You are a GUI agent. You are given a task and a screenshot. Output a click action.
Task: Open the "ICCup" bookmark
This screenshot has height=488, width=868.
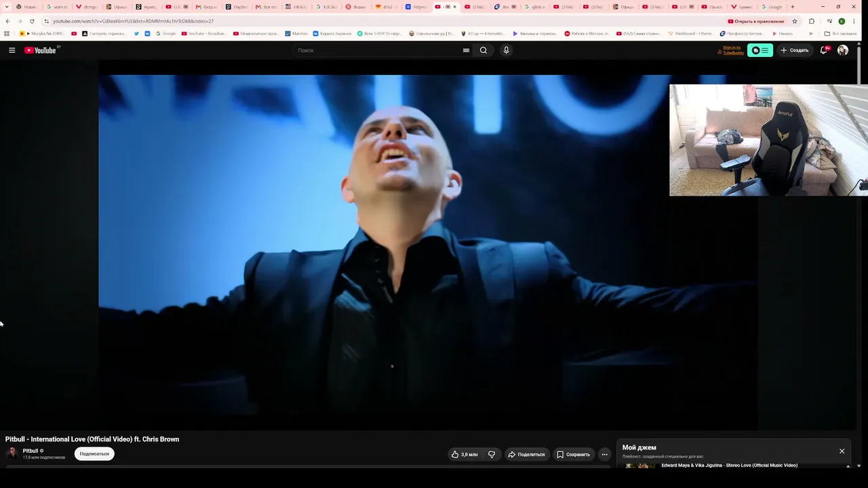click(x=484, y=33)
